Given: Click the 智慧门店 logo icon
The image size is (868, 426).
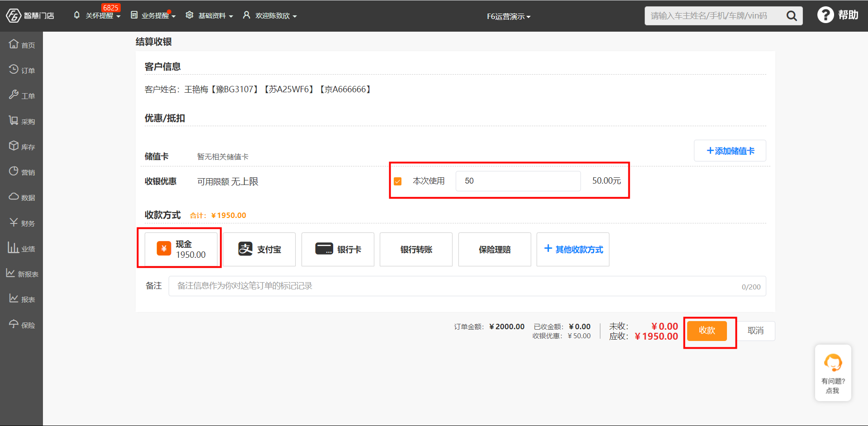Looking at the screenshot, I should click(14, 15).
